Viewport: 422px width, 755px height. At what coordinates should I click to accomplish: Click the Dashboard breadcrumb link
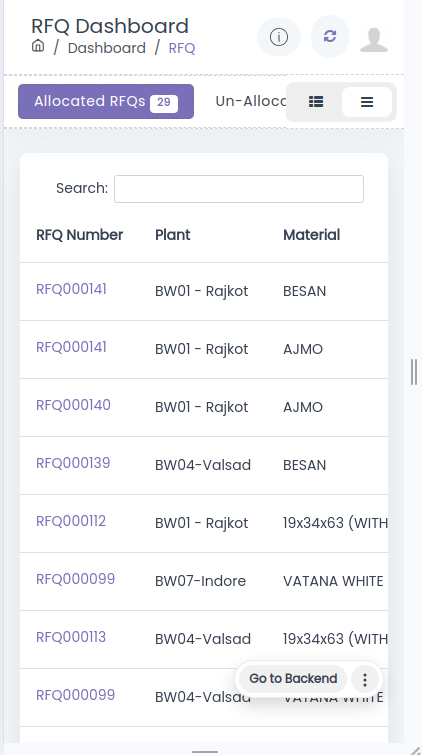pos(106,48)
